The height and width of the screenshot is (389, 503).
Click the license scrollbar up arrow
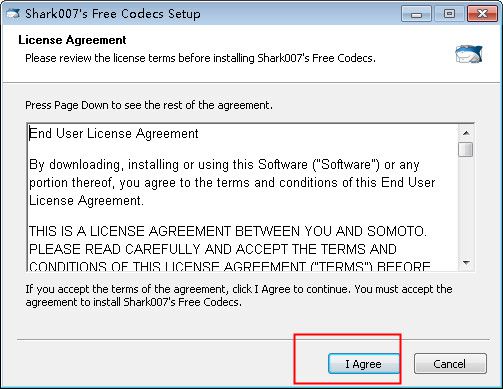[x=466, y=133]
